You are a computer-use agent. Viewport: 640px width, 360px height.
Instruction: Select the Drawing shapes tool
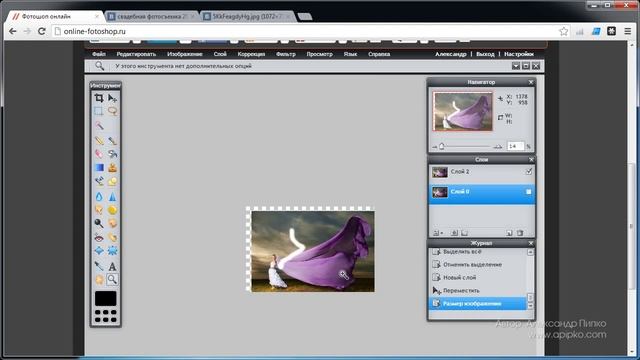pyautogui.click(x=112, y=181)
